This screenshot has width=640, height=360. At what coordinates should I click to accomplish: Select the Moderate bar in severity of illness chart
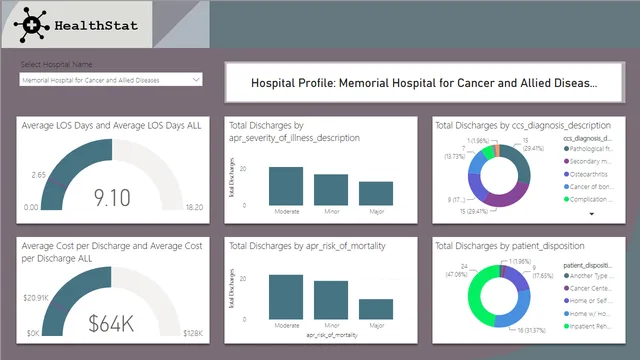click(286, 186)
